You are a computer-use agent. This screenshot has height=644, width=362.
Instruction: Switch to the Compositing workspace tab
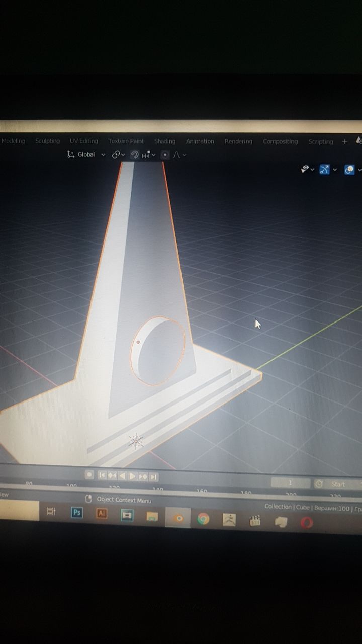click(x=280, y=141)
